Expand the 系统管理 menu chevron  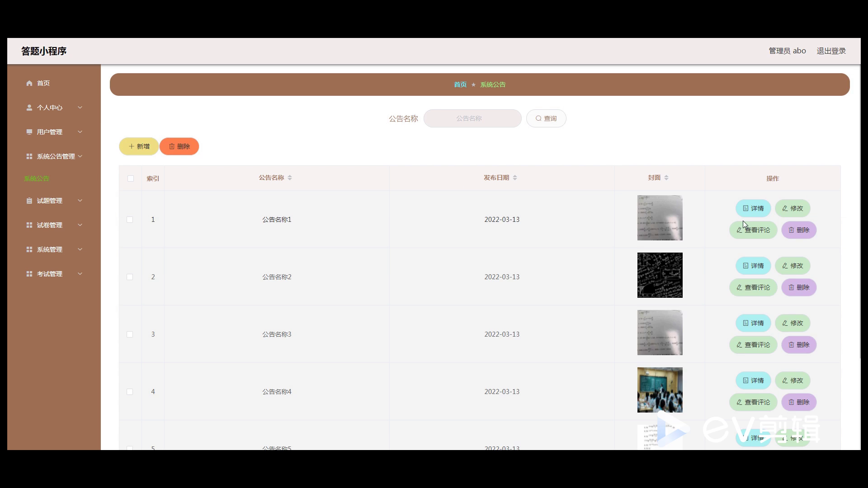point(80,249)
